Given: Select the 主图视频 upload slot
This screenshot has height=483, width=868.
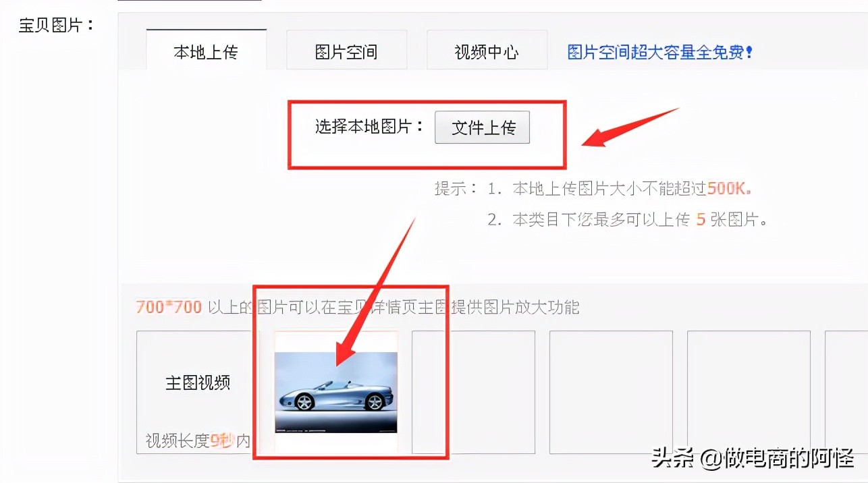Looking at the screenshot, I should click(197, 391).
